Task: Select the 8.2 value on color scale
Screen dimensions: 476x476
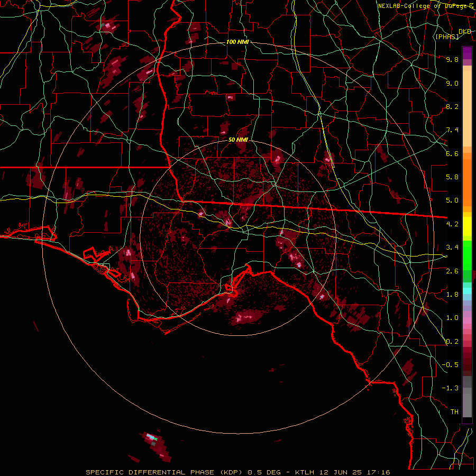Action: 452,106
